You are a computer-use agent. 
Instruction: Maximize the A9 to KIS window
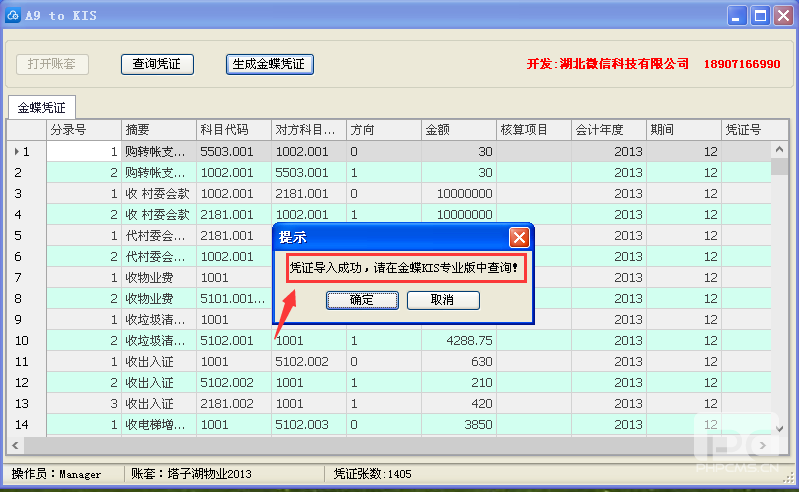[760, 16]
